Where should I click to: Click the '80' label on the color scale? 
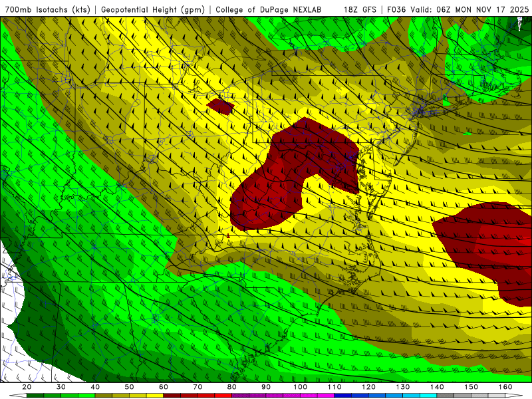232,387
